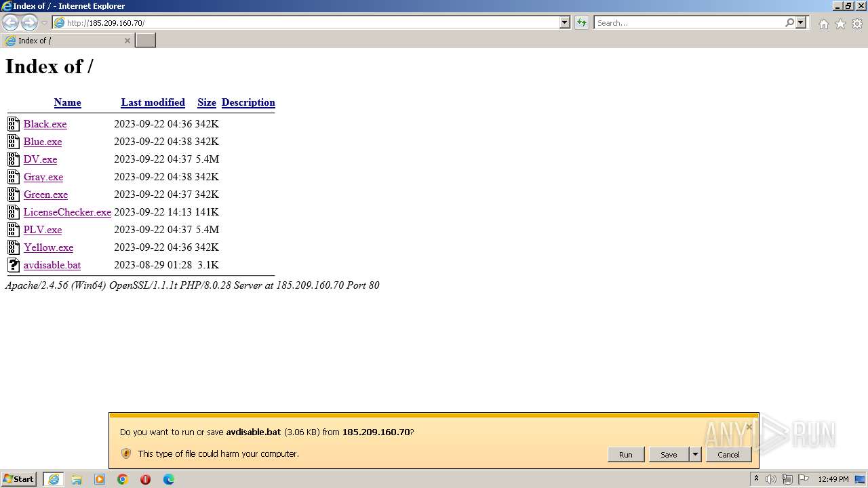The width and height of the screenshot is (868, 488).
Task: Click the 'Index of /' page heading
Action: pos(50,66)
